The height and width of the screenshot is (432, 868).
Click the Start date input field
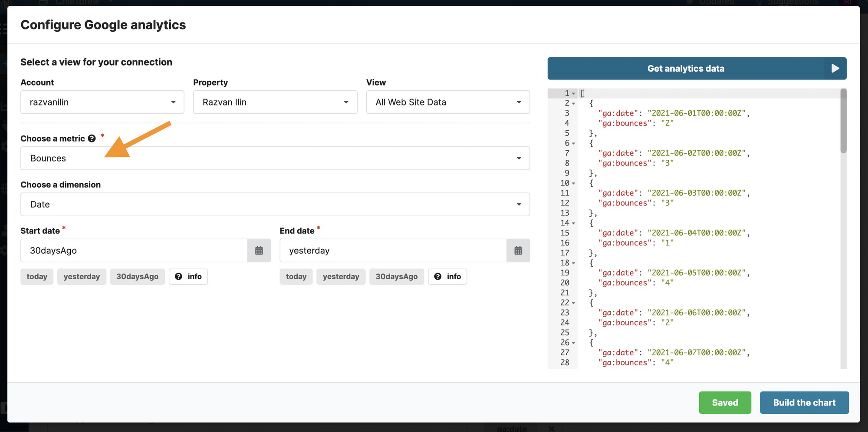[x=130, y=251]
